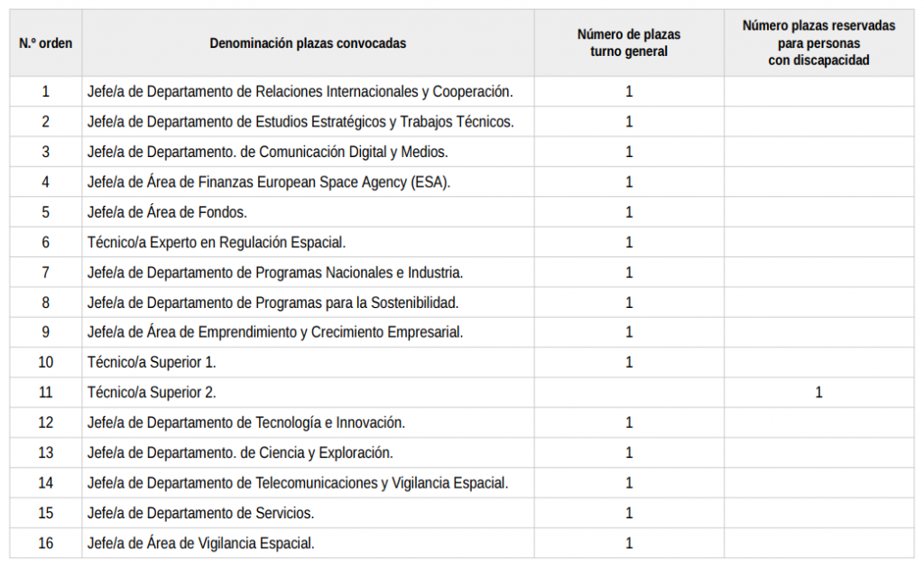Click the reserved places for disability header

(818, 43)
